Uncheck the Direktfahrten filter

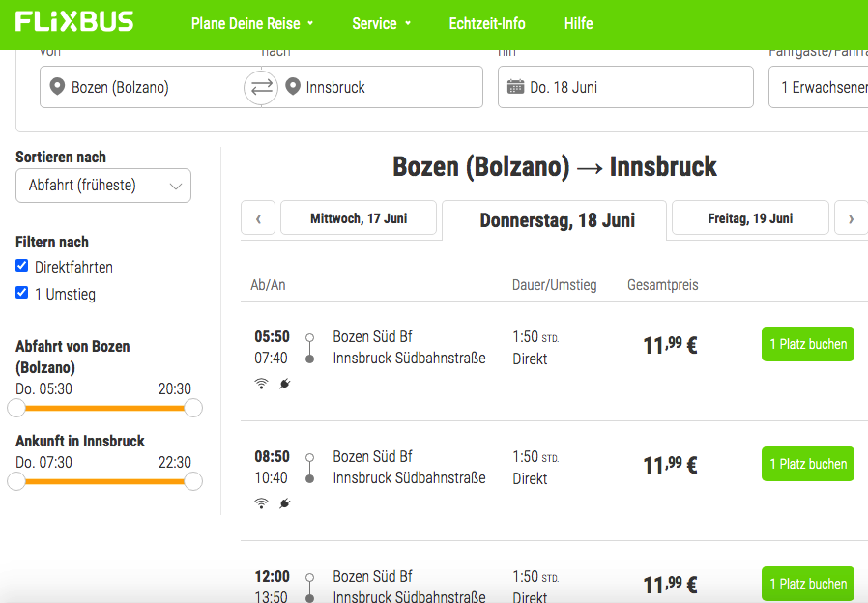click(x=22, y=266)
